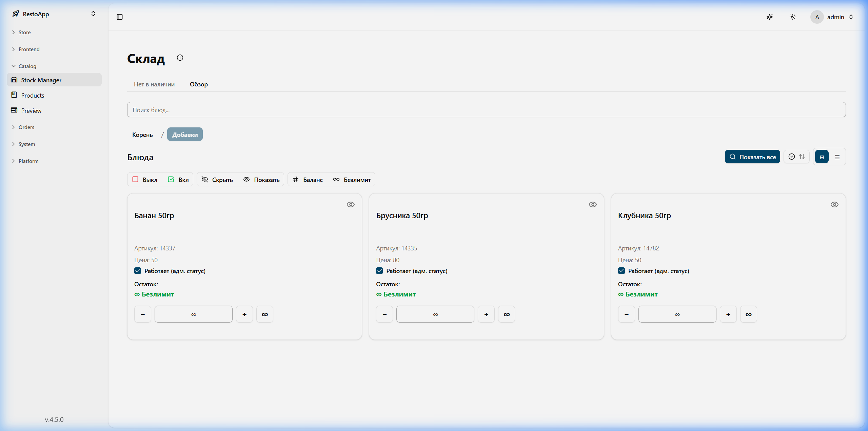The width and height of the screenshot is (868, 431).
Task: Click the Выкл red box button
Action: (x=145, y=180)
